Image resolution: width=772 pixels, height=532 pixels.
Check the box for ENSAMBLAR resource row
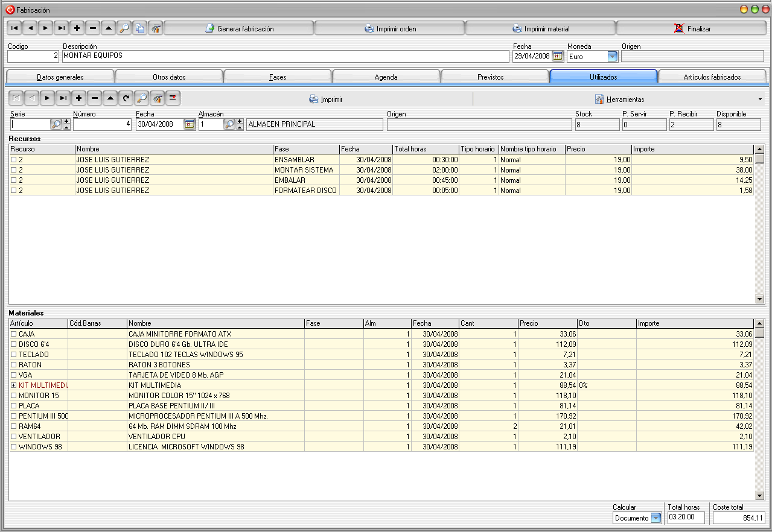(x=13, y=160)
